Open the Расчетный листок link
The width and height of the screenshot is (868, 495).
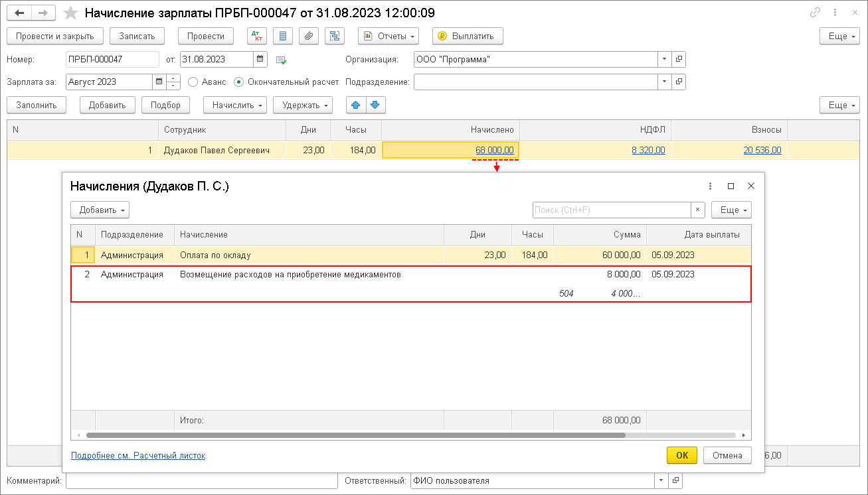[x=138, y=455]
